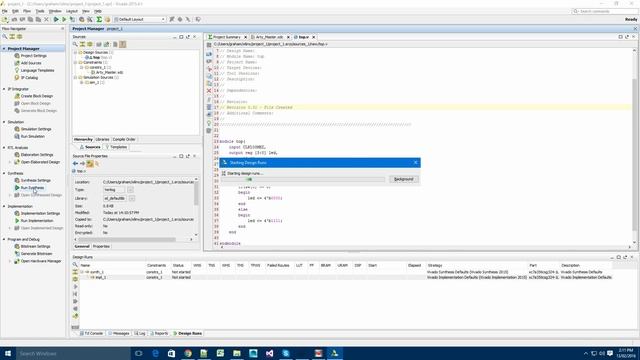The image size is (640, 360).
Task: Open IP Catalog
Action: pyautogui.click(x=29, y=78)
